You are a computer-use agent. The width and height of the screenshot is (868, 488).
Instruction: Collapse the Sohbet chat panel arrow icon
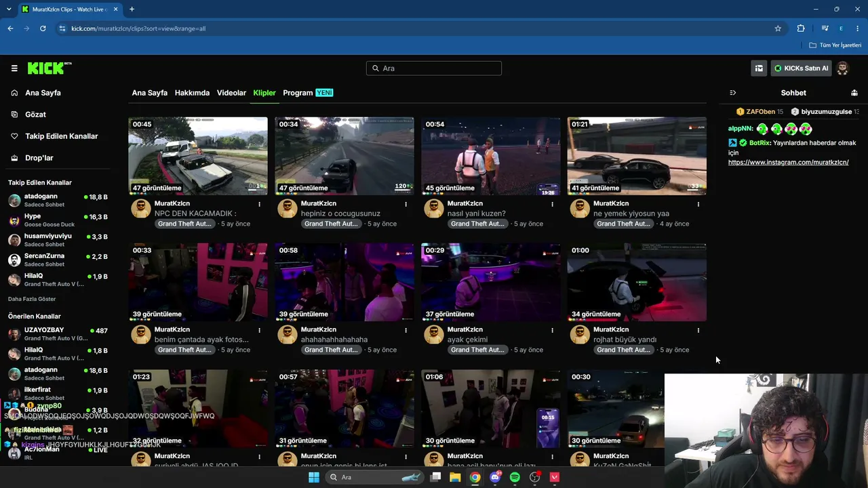pos(732,93)
